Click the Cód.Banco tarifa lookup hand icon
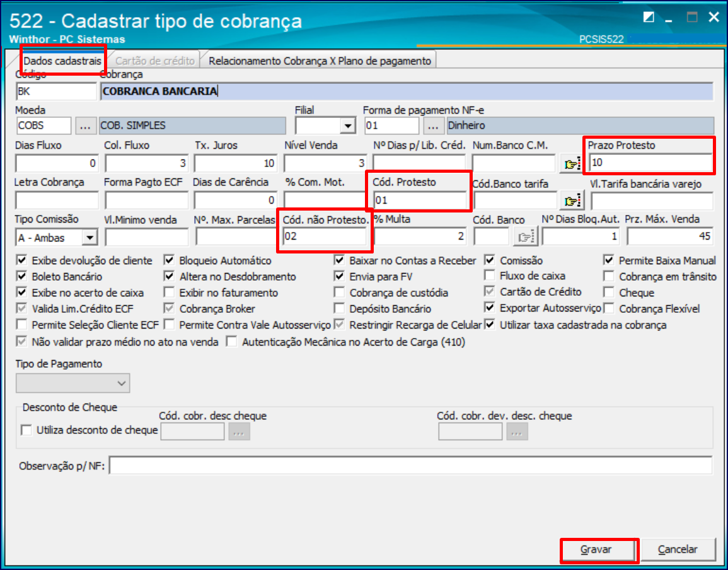The height and width of the screenshot is (570, 728). click(x=572, y=201)
